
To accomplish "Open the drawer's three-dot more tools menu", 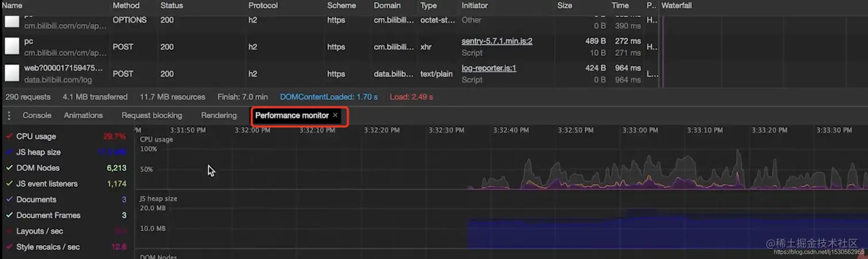I will coord(9,116).
